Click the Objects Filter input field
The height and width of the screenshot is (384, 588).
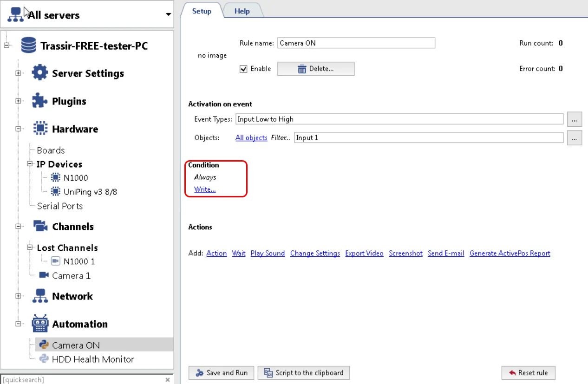click(429, 138)
